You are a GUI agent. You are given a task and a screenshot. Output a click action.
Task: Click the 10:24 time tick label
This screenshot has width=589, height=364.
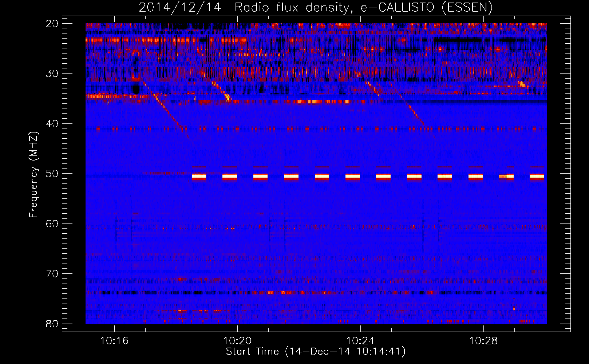pyautogui.click(x=360, y=341)
